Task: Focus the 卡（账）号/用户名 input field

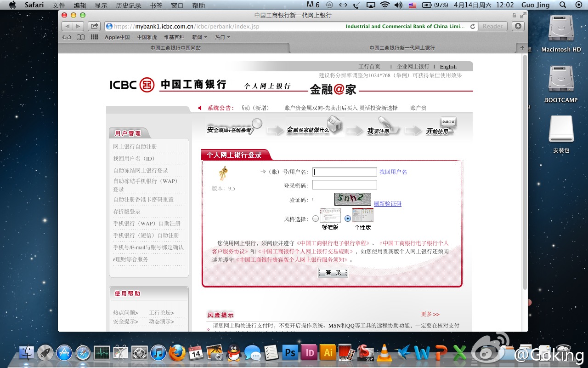Action: coord(345,172)
